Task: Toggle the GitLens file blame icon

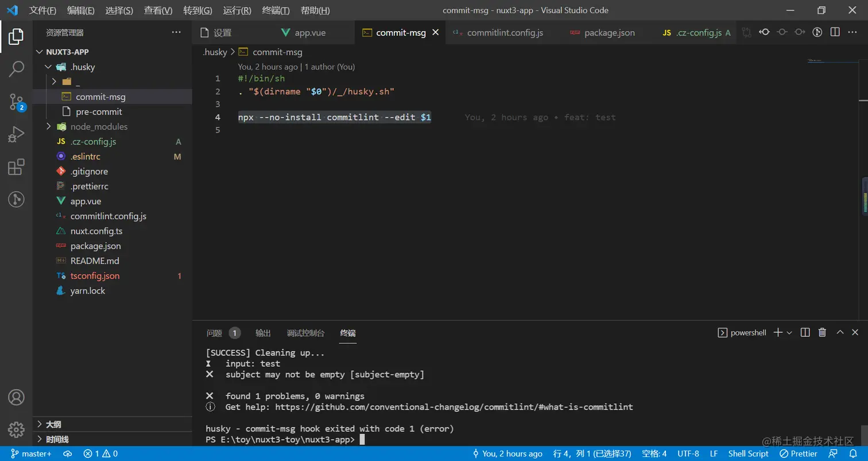Action: (818, 33)
